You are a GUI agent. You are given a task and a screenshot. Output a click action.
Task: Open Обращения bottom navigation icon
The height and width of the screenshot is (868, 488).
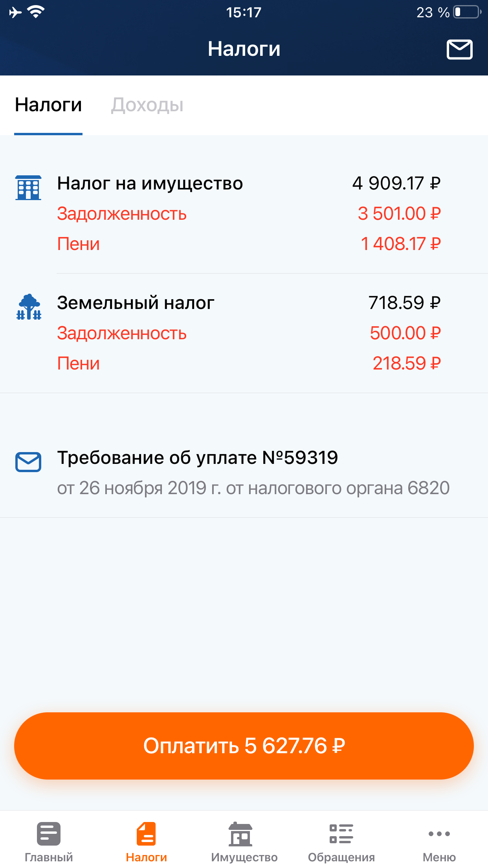click(x=341, y=834)
